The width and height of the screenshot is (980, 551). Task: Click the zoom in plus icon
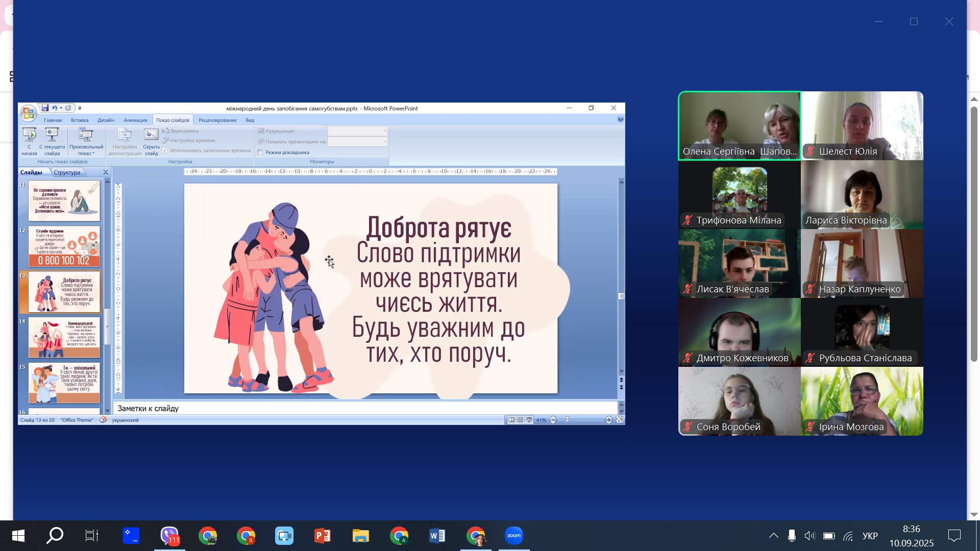(x=608, y=420)
